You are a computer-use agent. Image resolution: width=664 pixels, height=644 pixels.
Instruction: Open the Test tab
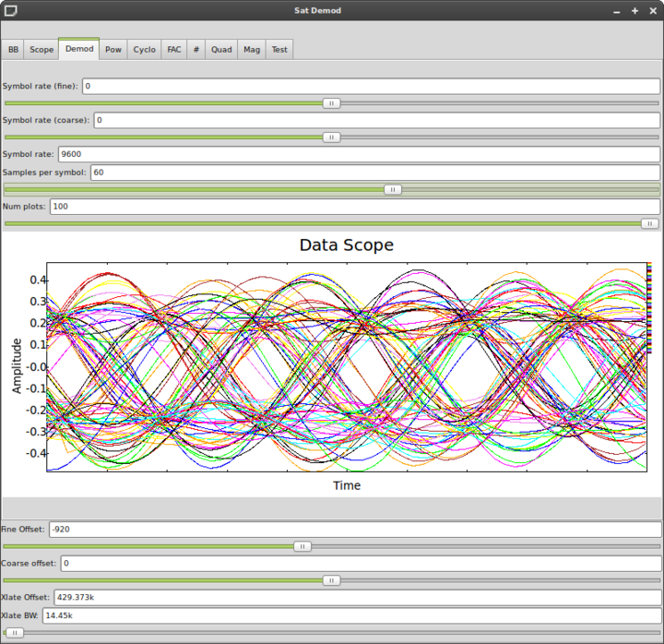(279, 49)
